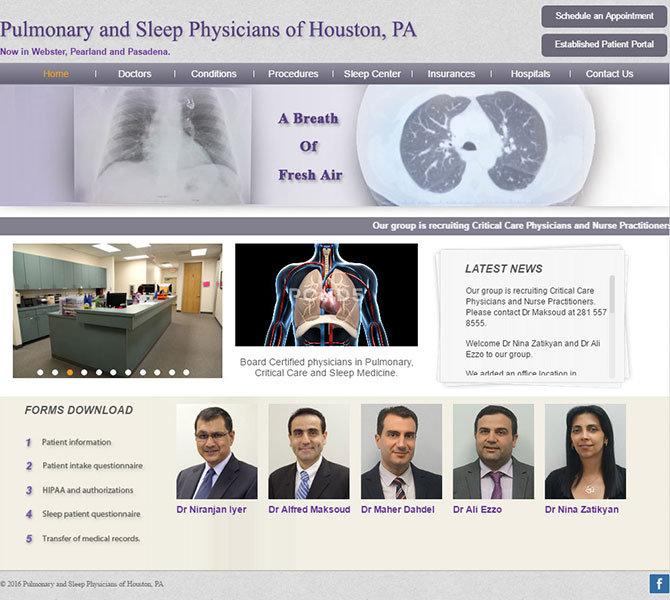
Task: Click the Forms Download heading
Action: tap(79, 410)
